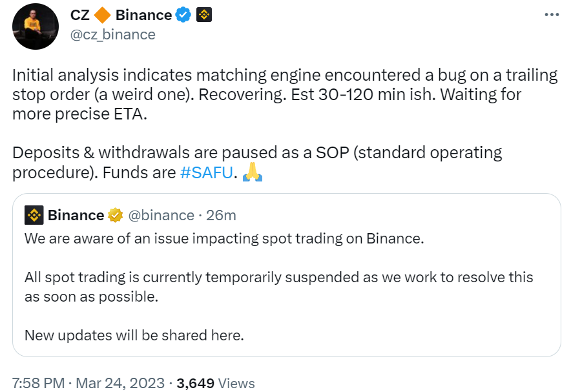This screenshot has height=392, width=571.
Task: Open the quoted Binance tweet body
Action: click(x=278, y=278)
